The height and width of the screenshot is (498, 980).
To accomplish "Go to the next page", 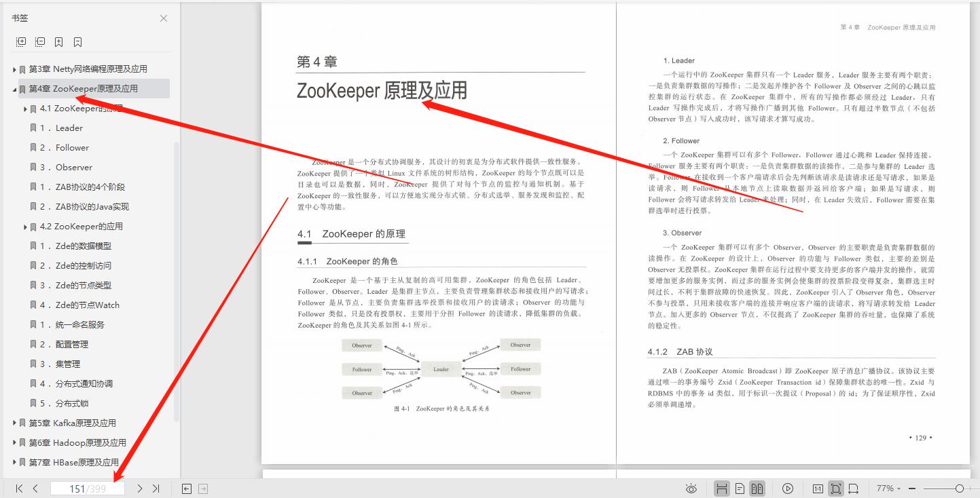I will [140, 489].
